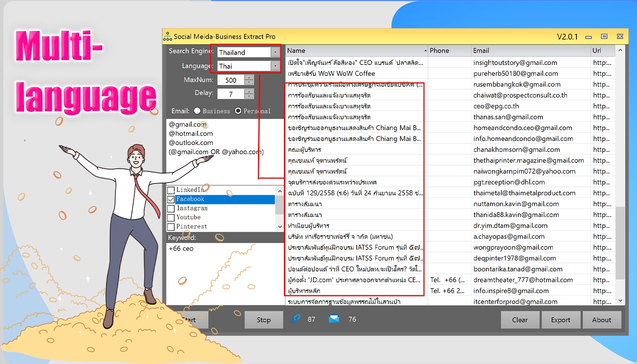Click the Export button

(561, 320)
